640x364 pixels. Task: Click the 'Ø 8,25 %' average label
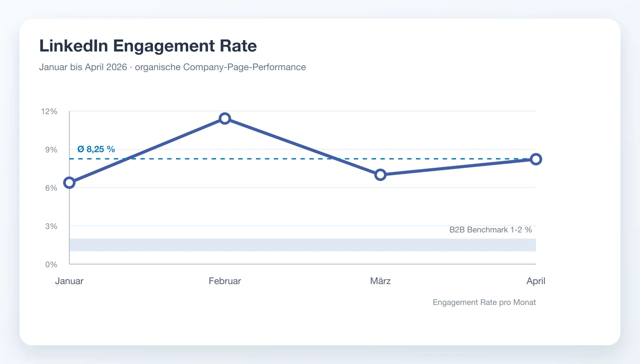pos(96,149)
